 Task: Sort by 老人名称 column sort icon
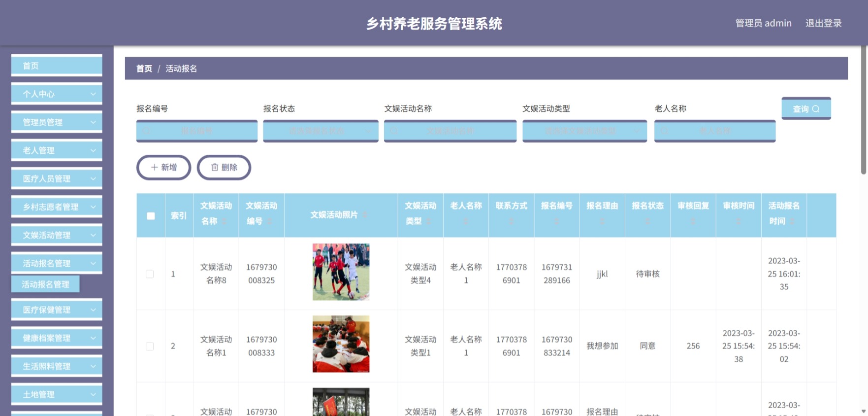pyautogui.click(x=466, y=221)
